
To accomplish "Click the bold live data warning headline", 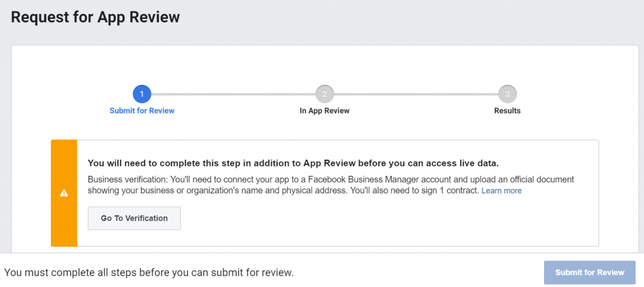I will (293, 163).
